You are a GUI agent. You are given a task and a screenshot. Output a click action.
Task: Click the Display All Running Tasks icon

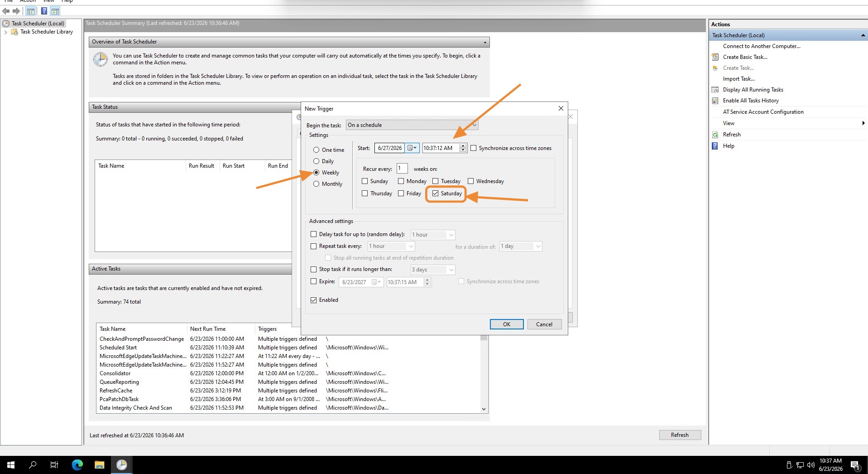[715, 90]
